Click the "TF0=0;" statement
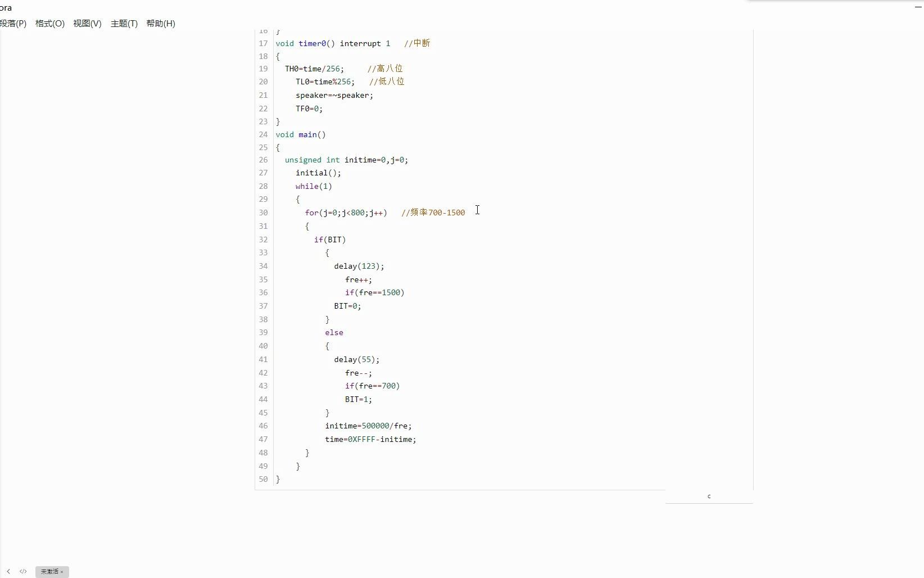Screen dimensions: 924x578 click(309, 109)
